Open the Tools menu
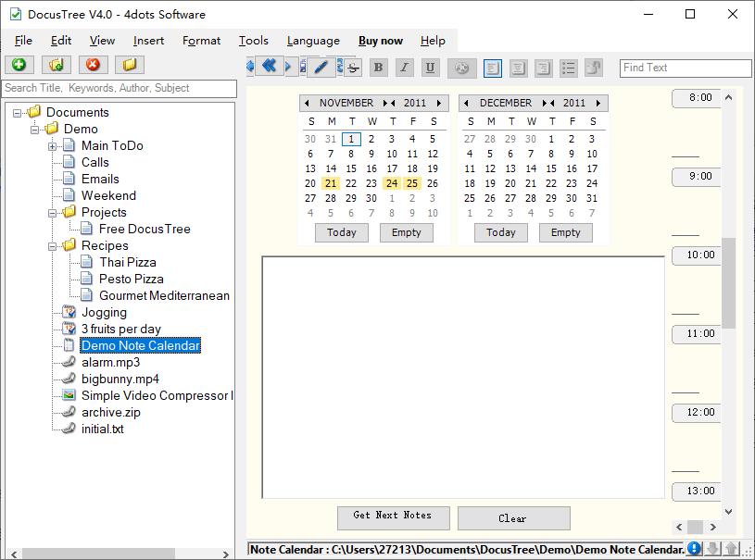The image size is (755, 560). 253,41
